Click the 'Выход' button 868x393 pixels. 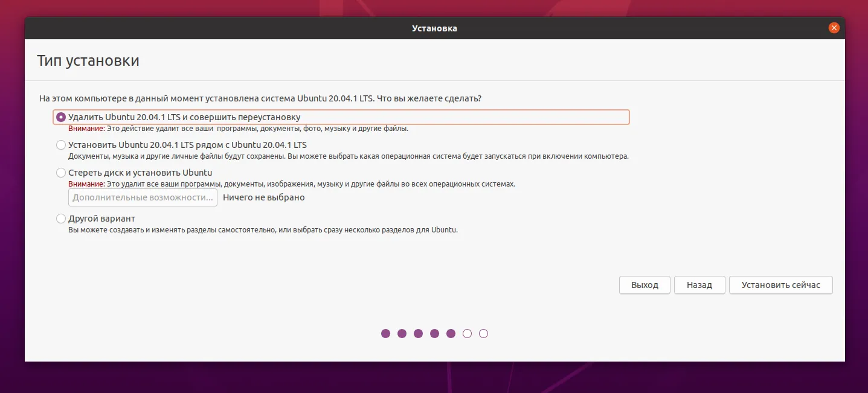point(645,285)
